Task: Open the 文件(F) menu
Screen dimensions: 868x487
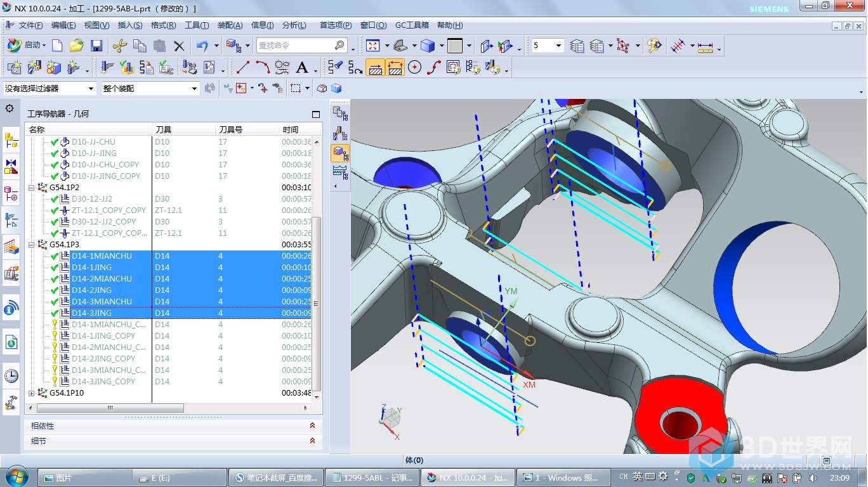Action: tap(30, 25)
